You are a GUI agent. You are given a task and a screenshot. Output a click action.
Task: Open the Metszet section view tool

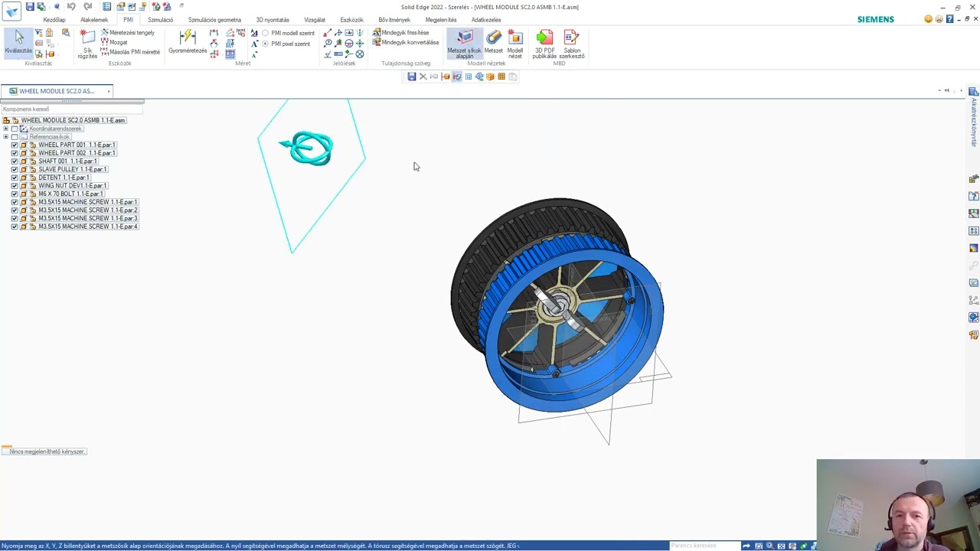pyautogui.click(x=494, y=43)
